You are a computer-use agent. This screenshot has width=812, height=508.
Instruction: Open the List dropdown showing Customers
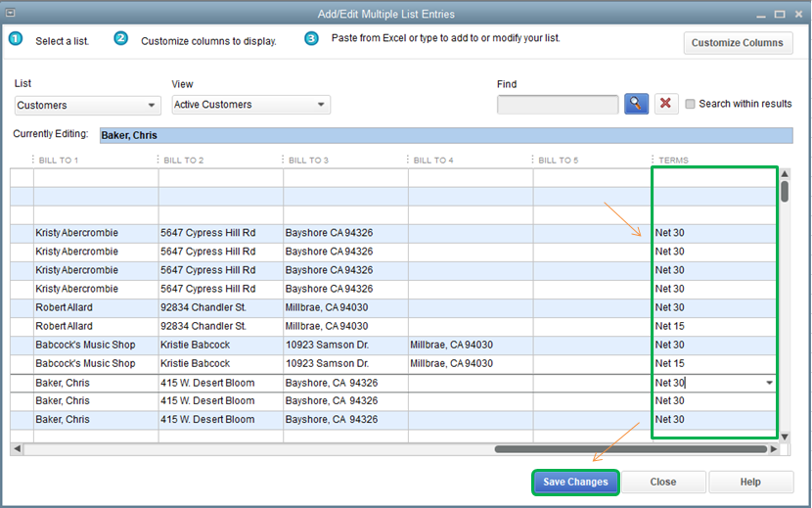click(87, 106)
